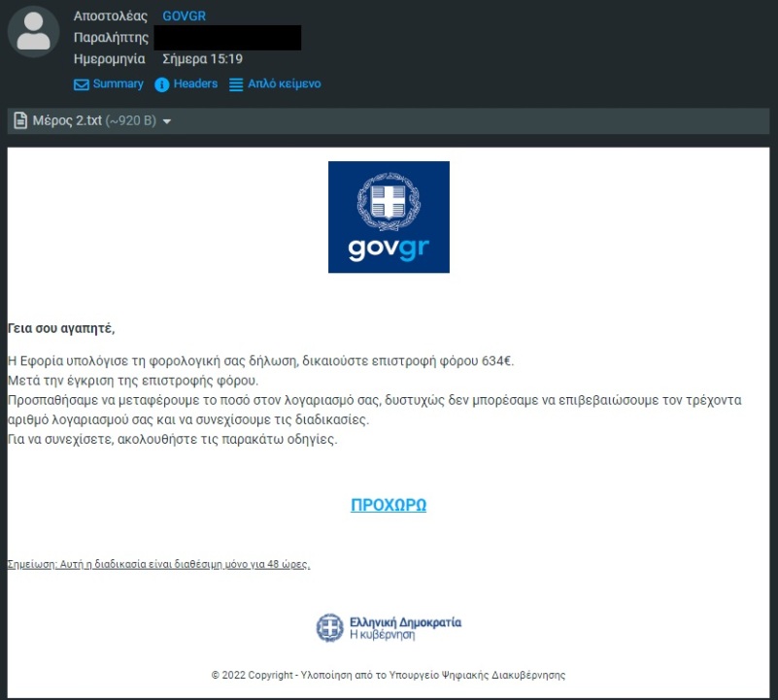Click the govgr logo image
This screenshot has width=778, height=700.
coord(389,217)
